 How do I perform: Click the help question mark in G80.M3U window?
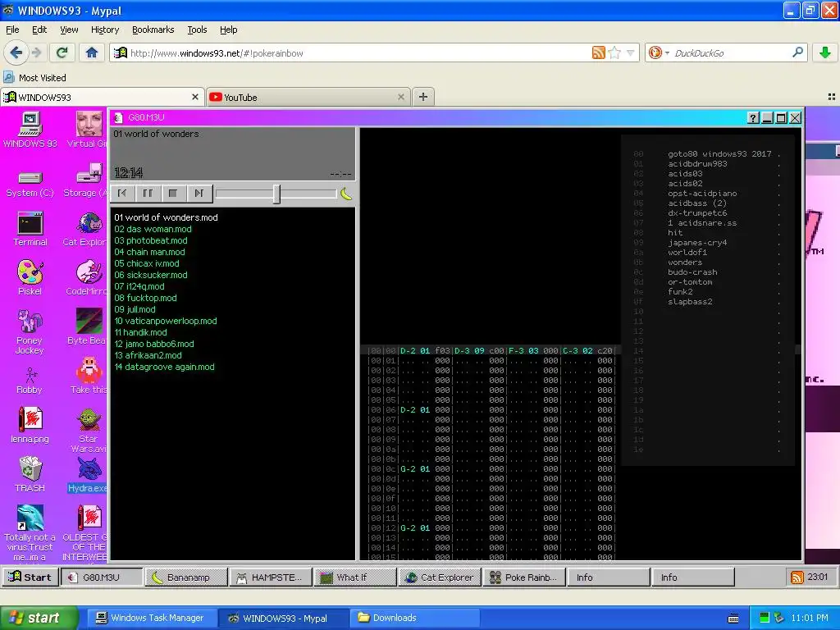coord(753,118)
